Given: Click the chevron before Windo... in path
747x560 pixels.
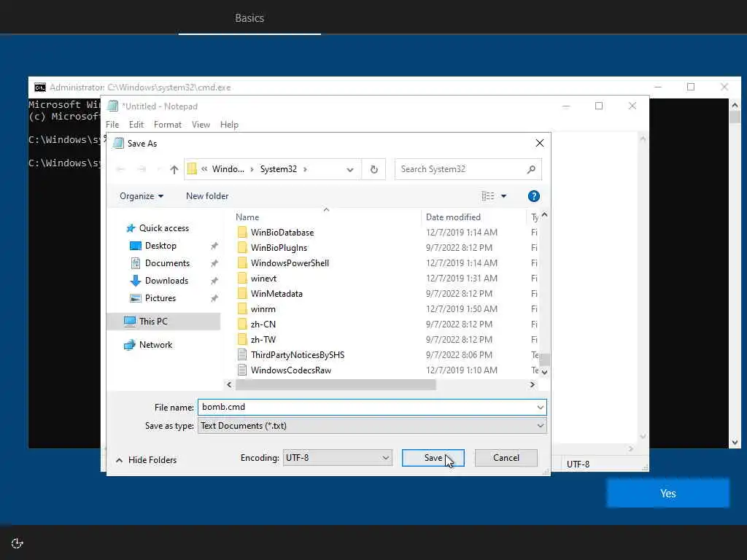Looking at the screenshot, I should tap(204, 169).
